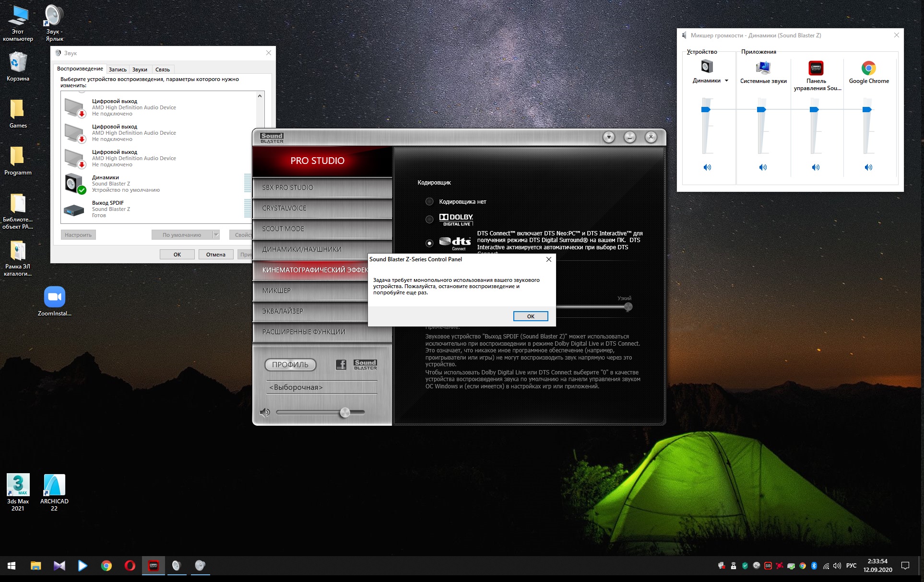Adjust the Динамики device volume slider in mixer

[706, 110]
